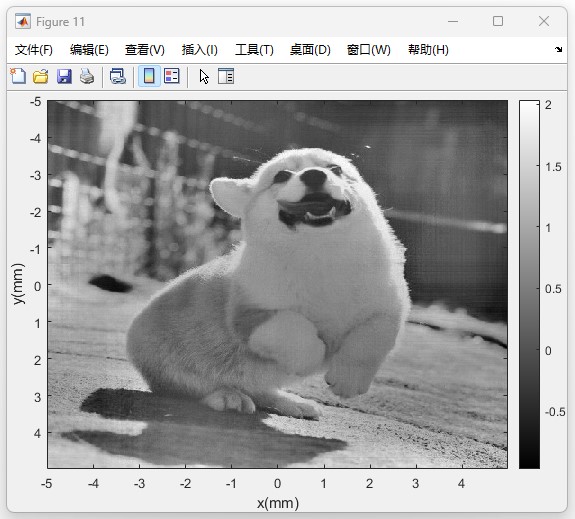Click the 窗口(W) menu item
The height and width of the screenshot is (519, 575).
pyautogui.click(x=369, y=50)
